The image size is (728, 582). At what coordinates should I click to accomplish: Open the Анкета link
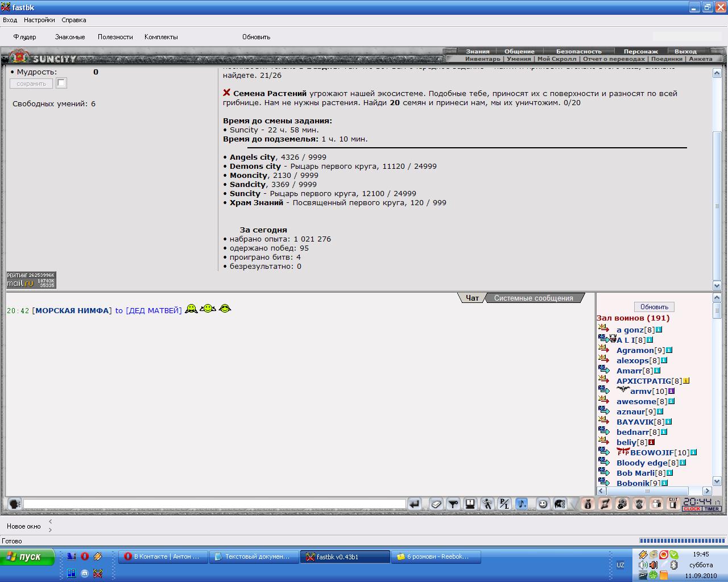(701, 59)
